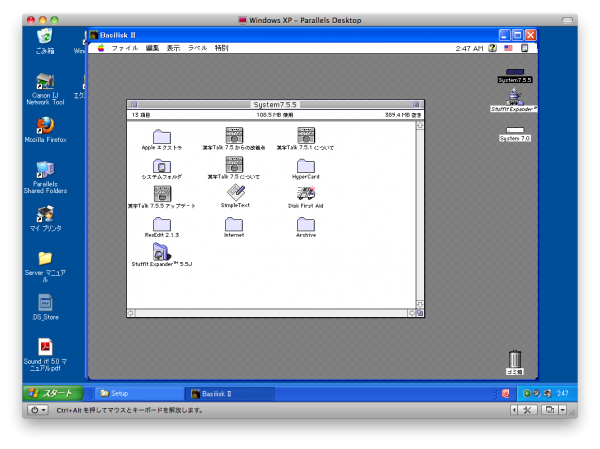The image size is (600, 449).
Task: Click the スタート button
Action: pyautogui.click(x=53, y=393)
